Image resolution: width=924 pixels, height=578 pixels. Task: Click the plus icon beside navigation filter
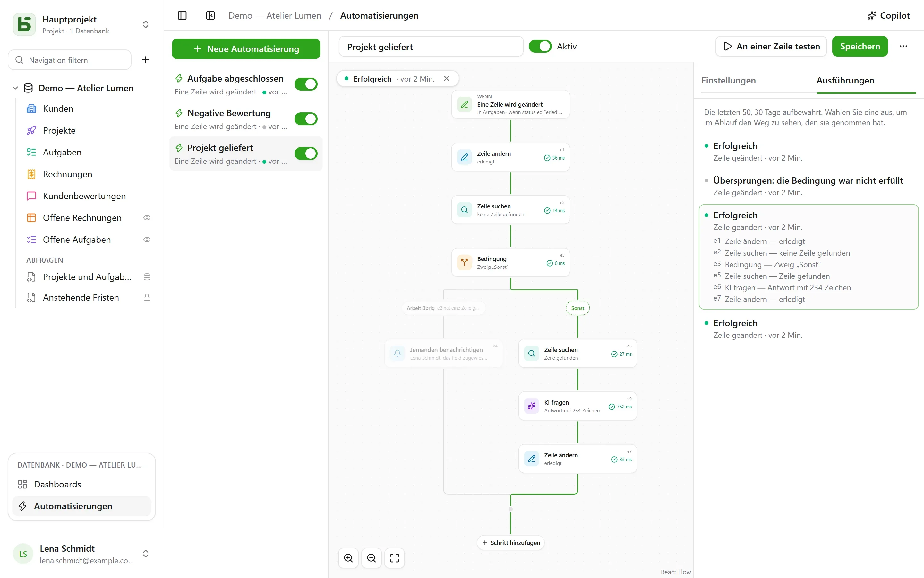(x=145, y=60)
